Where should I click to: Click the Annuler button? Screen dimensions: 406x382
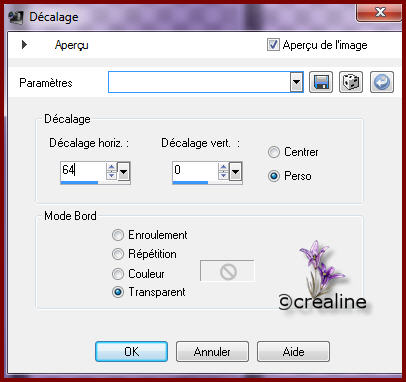(212, 351)
